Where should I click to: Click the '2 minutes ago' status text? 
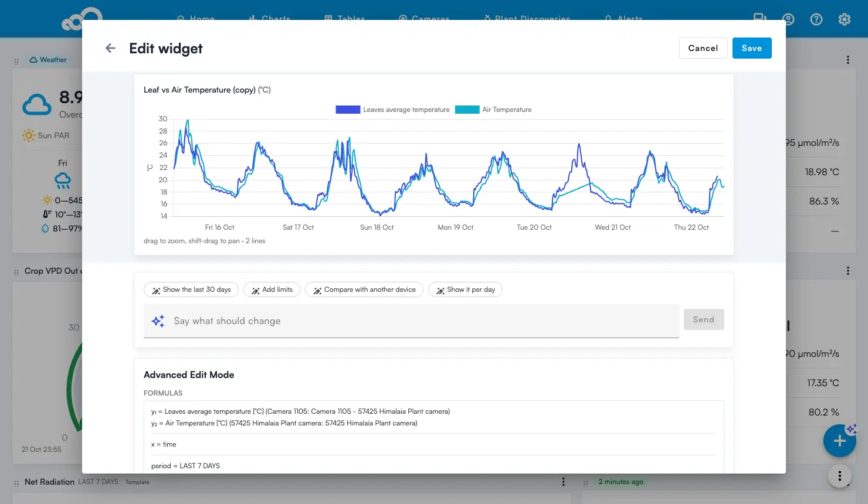[621, 482]
